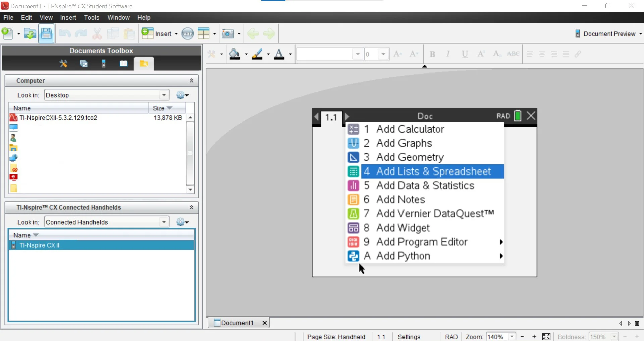The width and height of the screenshot is (644, 341).
Task: Click the Save document icon
Action: [x=46, y=34]
